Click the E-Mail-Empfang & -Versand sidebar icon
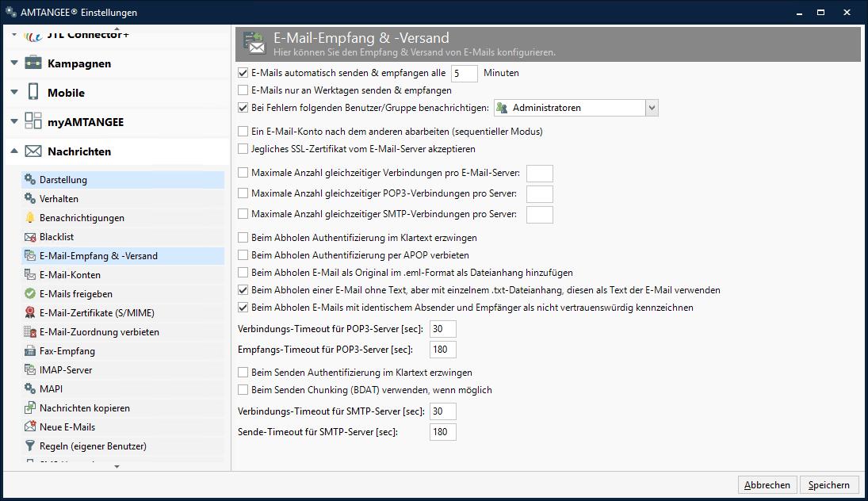The image size is (868, 501). tap(30, 256)
